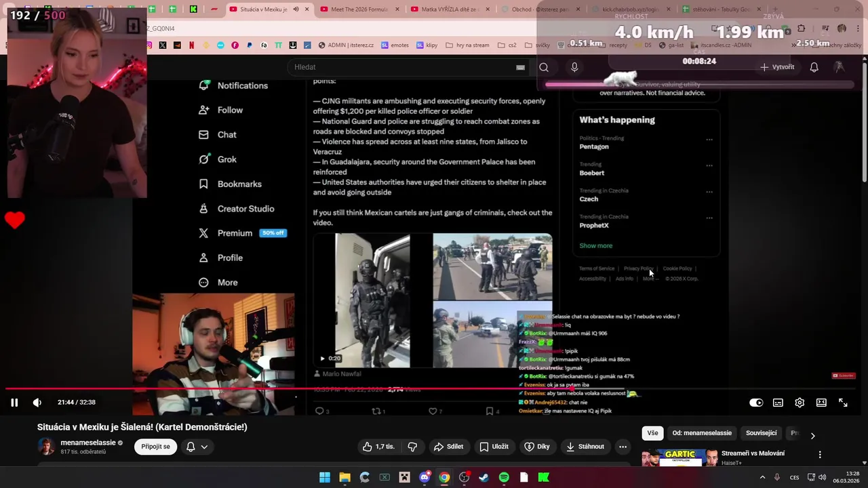Expand the svíčky bookmark folder

tap(537, 45)
